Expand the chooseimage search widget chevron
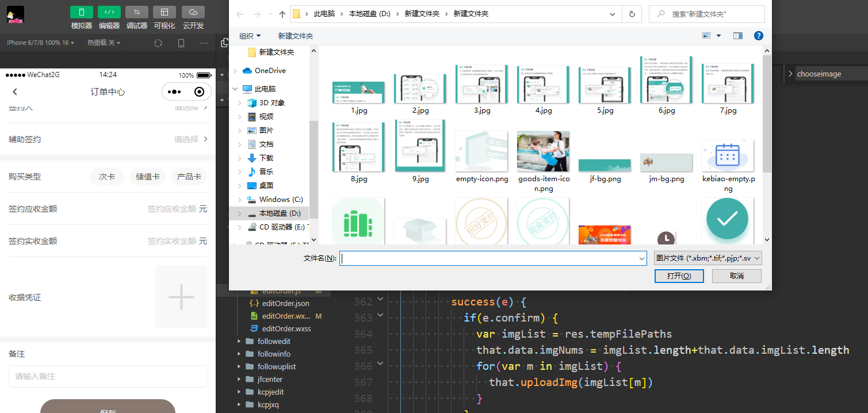 790,74
